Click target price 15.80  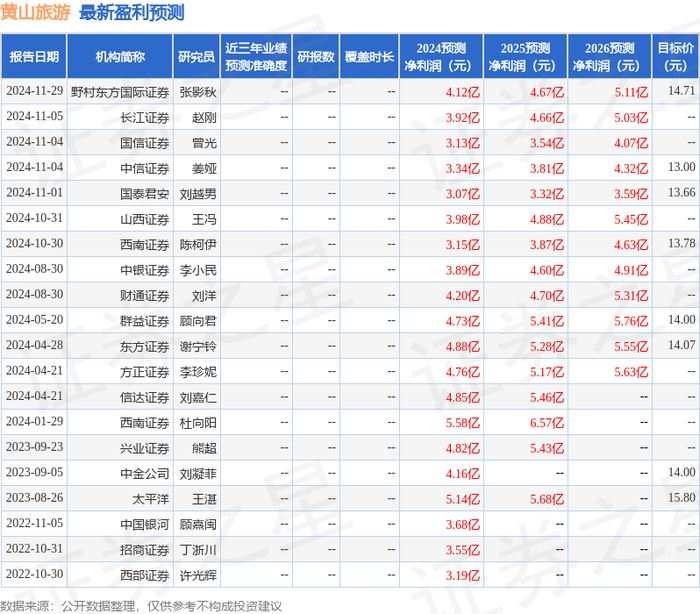(682, 498)
